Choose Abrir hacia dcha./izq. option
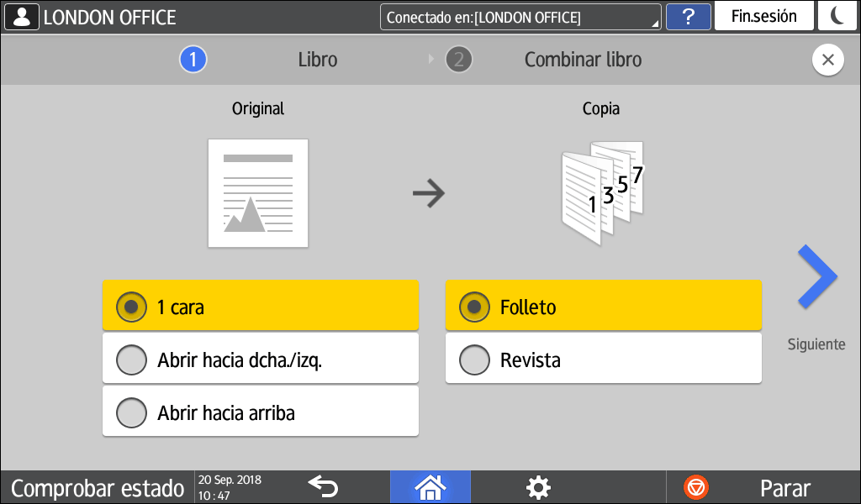This screenshot has width=861, height=504. click(260, 360)
